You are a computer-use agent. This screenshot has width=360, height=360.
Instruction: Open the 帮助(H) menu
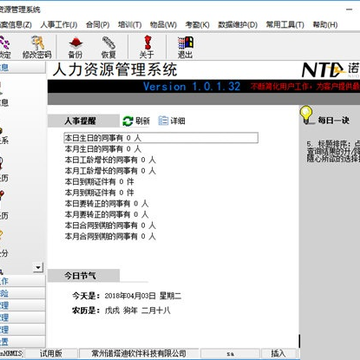click(325, 25)
